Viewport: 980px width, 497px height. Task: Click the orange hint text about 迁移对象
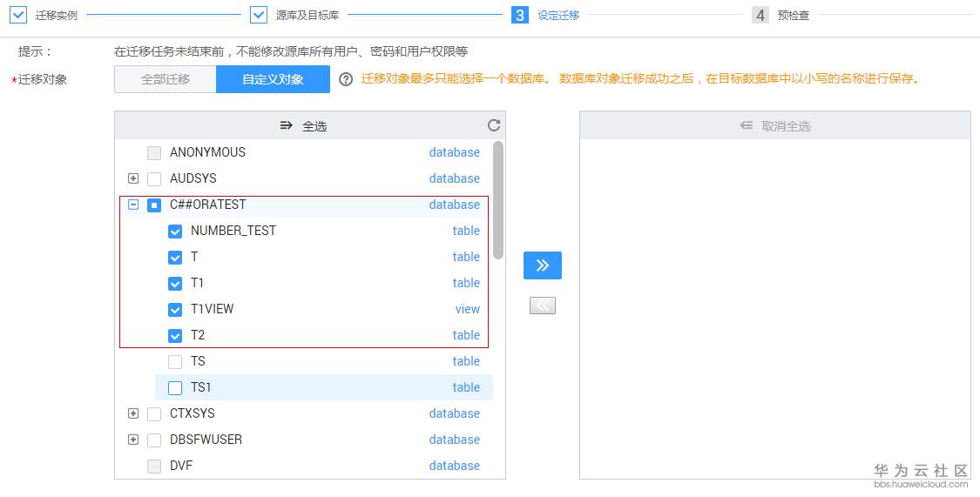(x=641, y=79)
